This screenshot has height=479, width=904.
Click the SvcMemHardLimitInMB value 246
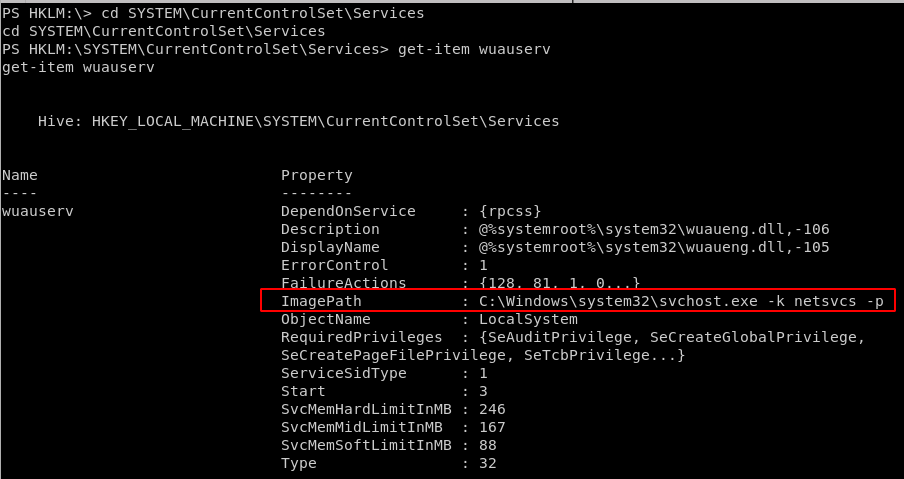click(x=492, y=409)
